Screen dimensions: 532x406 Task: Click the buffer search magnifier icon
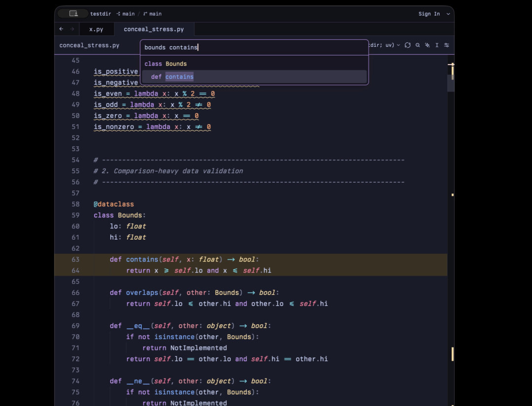pos(418,45)
